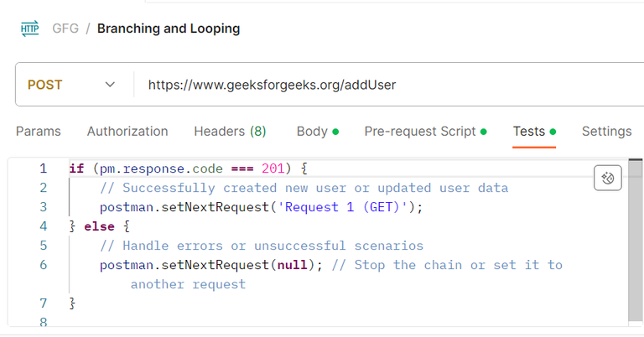The height and width of the screenshot is (337, 644).
Task: Click the 'another request' wrapped comment text
Action: [188, 284]
